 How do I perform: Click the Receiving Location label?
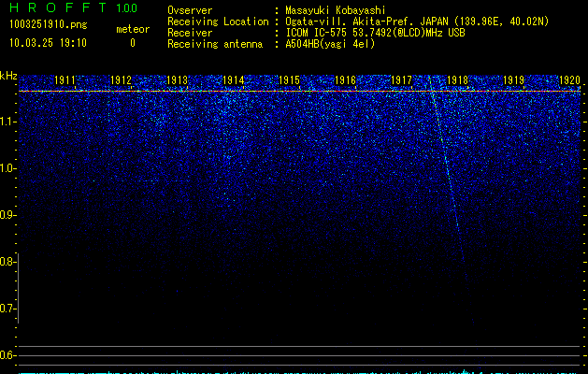pos(218,22)
